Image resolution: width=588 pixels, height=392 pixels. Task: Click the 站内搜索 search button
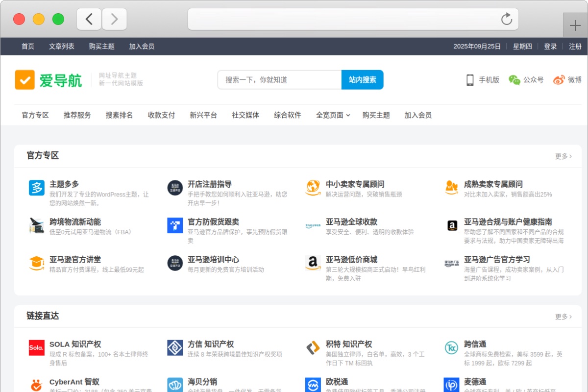coord(362,80)
